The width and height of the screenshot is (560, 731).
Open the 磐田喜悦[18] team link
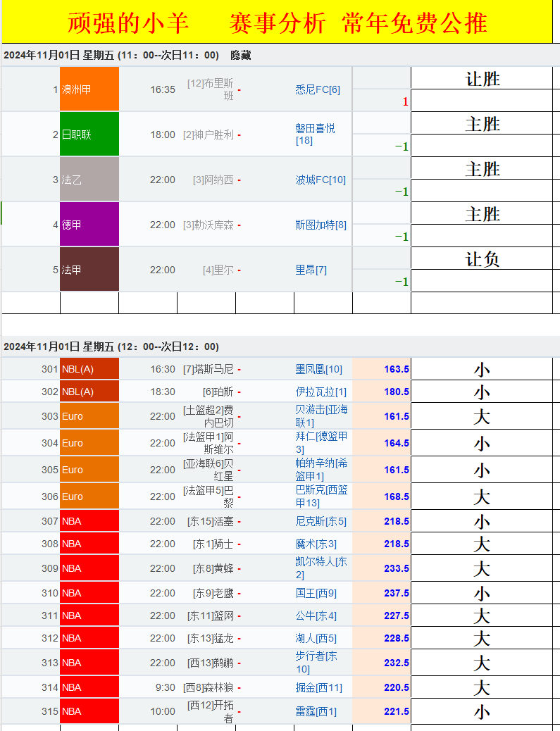pos(315,135)
